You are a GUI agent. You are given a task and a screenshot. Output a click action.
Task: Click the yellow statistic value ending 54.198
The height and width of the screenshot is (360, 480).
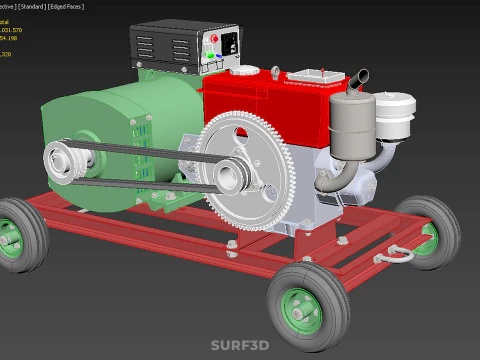tap(8, 38)
